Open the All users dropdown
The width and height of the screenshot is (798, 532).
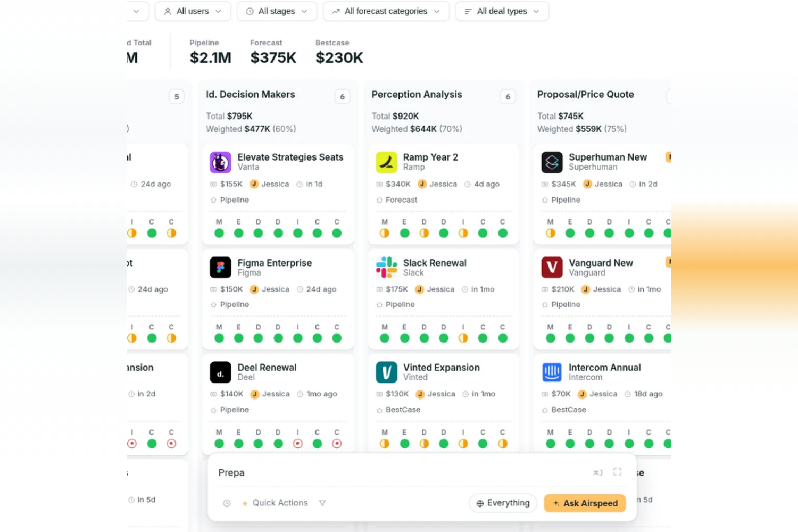[x=193, y=11]
